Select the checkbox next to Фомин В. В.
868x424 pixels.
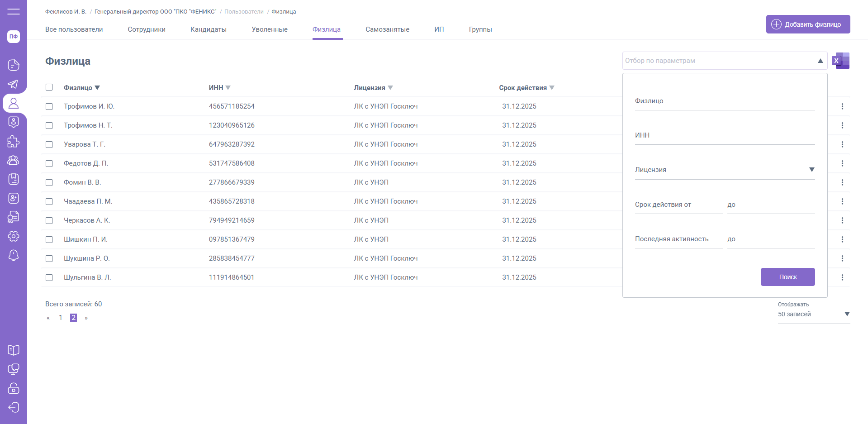pyautogui.click(x=49, y=182)
